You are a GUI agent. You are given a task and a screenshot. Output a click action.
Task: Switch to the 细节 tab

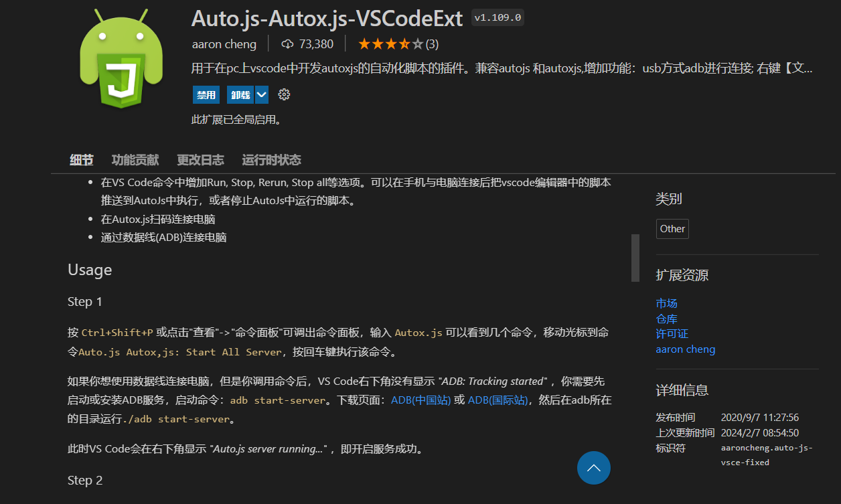82,160
